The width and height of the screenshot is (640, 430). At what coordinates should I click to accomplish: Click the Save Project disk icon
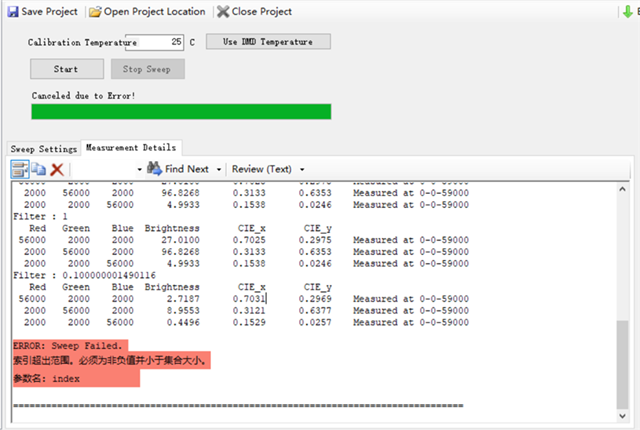[13, 11]
